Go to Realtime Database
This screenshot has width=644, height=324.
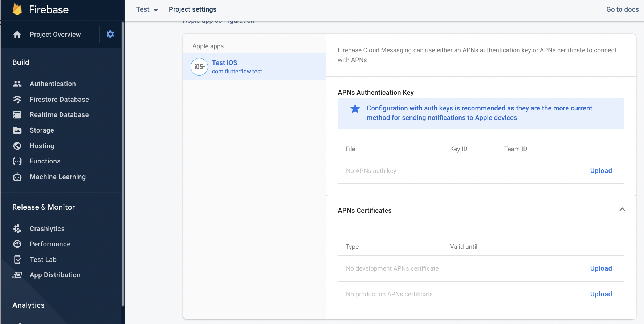(x=59, y=115)
